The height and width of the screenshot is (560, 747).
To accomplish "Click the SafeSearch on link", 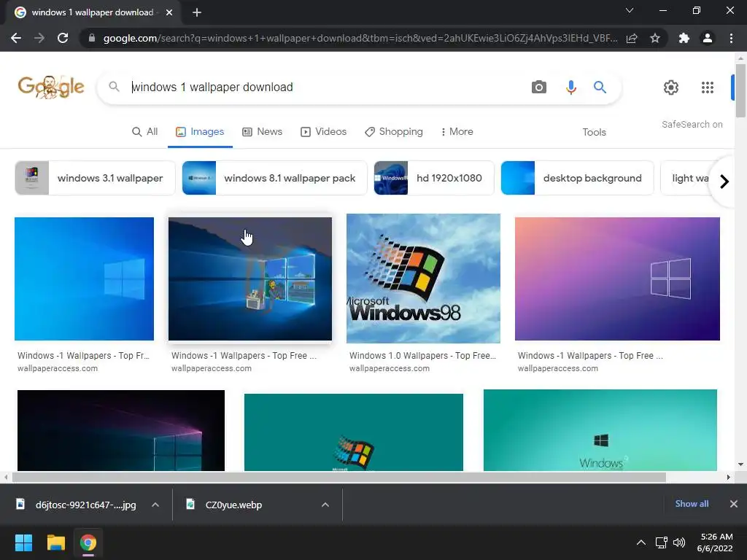I will click(692, 124).
